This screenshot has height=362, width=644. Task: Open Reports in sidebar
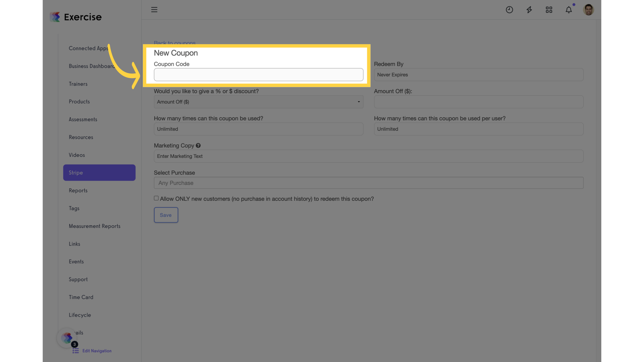click(78, 190)
